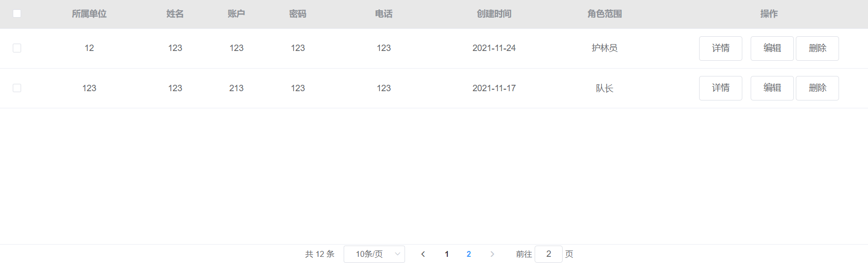This screenshot has height=274, width=868.
Task: Click 编辑 for the 队长 row
Action: click(x=772, y=88)
